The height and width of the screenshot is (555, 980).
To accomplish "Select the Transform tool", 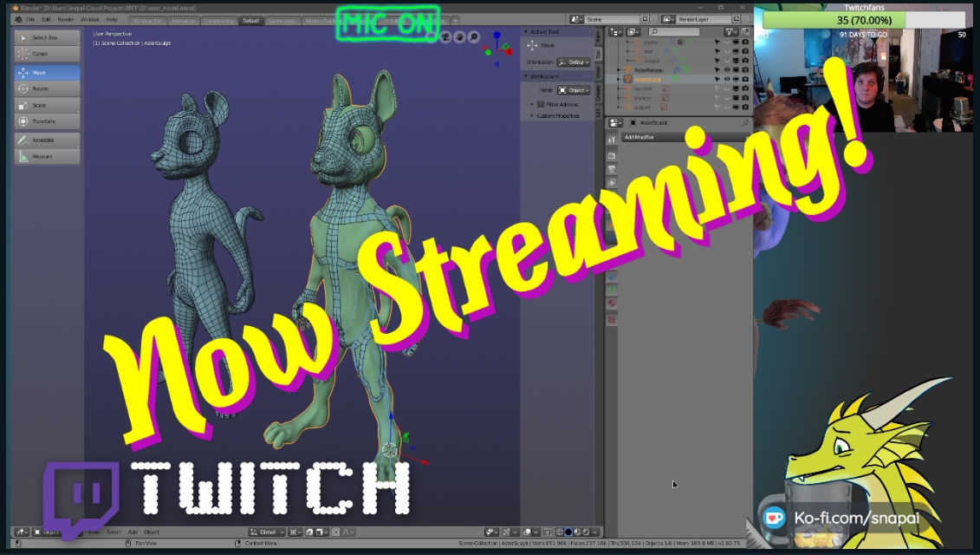I will coord(47,121).
